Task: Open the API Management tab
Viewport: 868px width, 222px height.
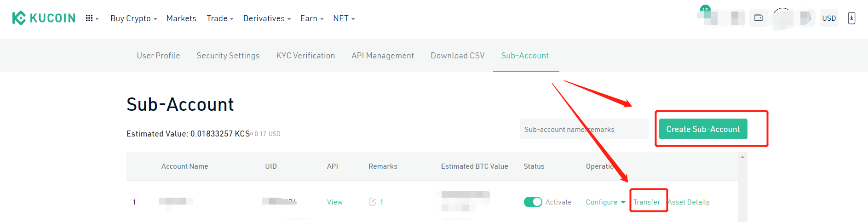Action: 383,56
